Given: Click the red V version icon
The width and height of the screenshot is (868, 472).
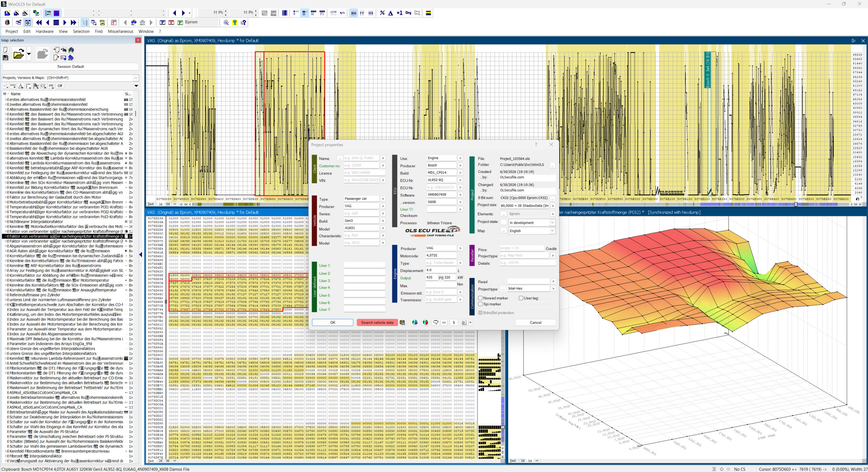Looking at the screenshot, I should (x=171, y=22).
